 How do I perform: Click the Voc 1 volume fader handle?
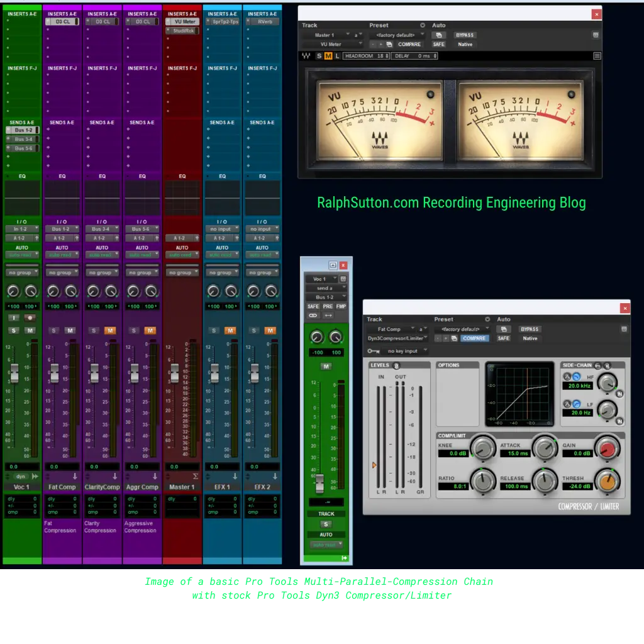(14, 374)
